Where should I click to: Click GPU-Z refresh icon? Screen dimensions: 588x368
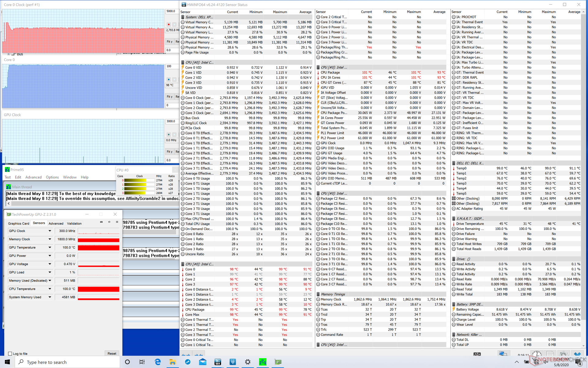[109, 222]
